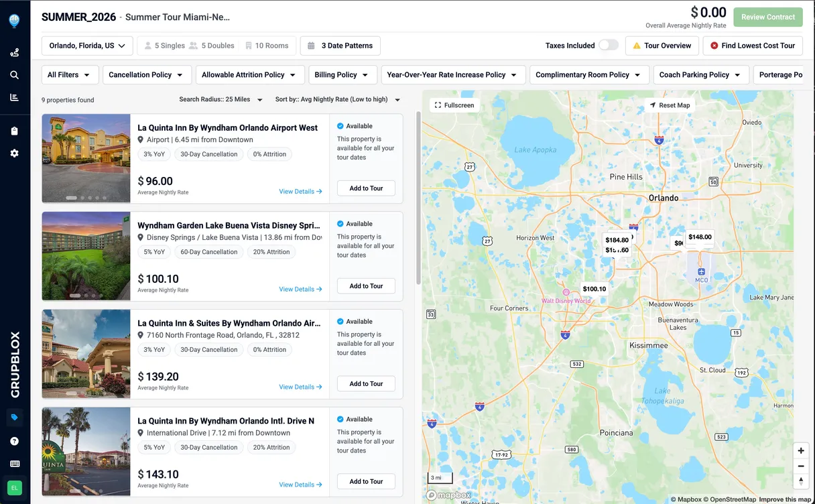This screenshot has width=815, height=504.
Task: View details for La Quinta Intl. Drive N
Action: (x=300, y=485)
